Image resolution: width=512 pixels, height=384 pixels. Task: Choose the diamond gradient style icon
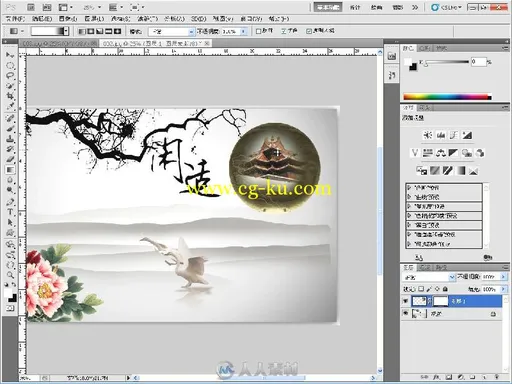[x=117, y=31]
